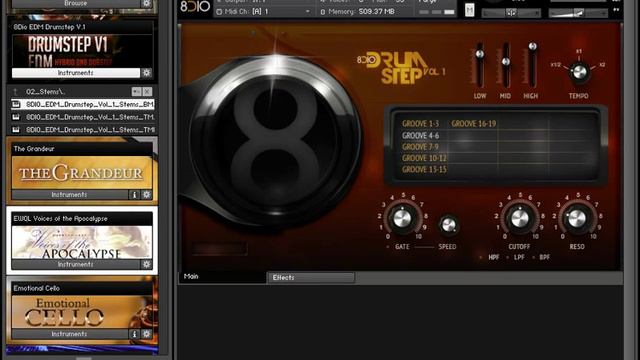Click the Browse button

76,3
